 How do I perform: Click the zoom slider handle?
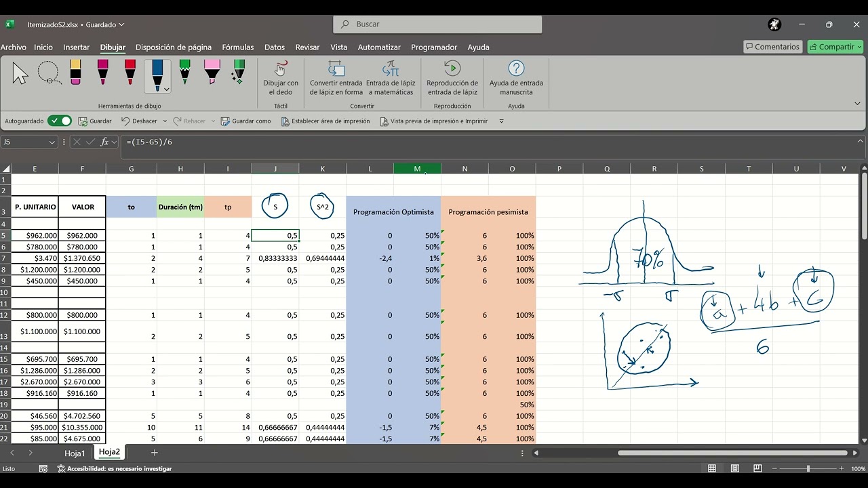coord(808,468)
